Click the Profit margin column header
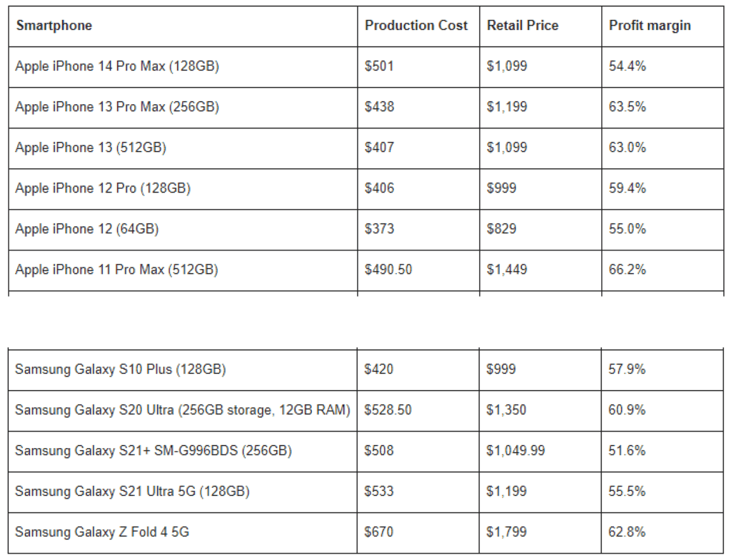 [x=650, y=26]
